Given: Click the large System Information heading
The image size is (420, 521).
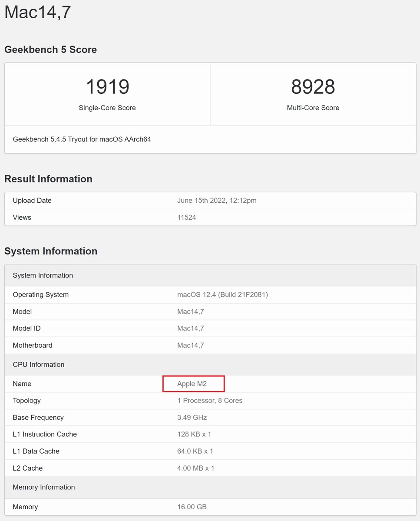Looking at the screenshot, I should click(51, 251).
